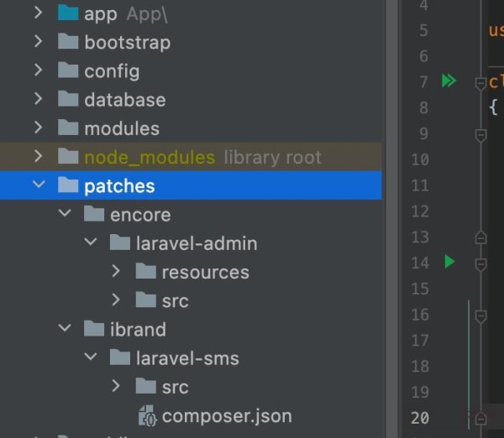The image size is (504, 438).
Task: Click the run gutter icon on line 14
Action: (449, 263)
